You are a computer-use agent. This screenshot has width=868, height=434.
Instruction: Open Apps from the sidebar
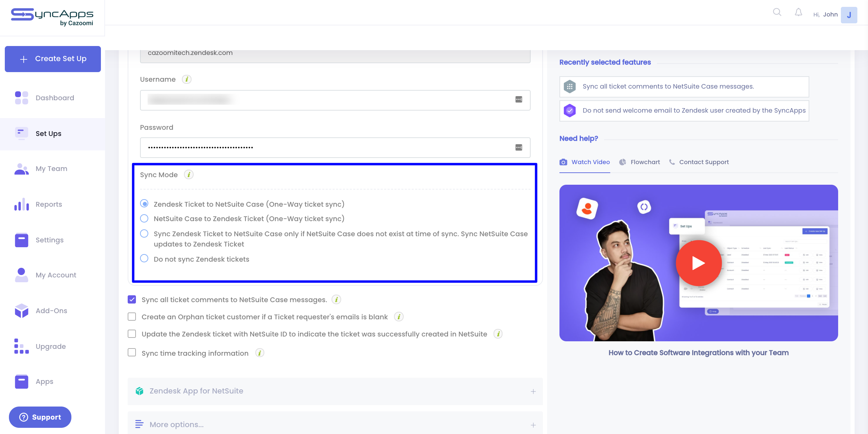tap(53, 381)
